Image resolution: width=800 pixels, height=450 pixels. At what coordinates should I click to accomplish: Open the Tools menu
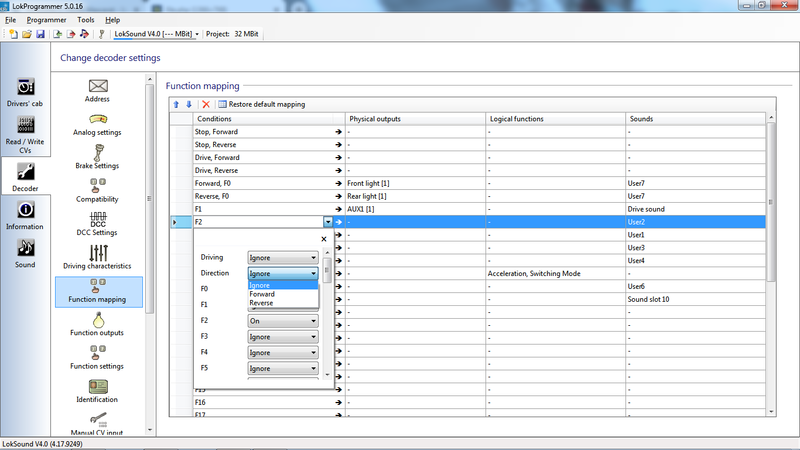pos(86,20)
